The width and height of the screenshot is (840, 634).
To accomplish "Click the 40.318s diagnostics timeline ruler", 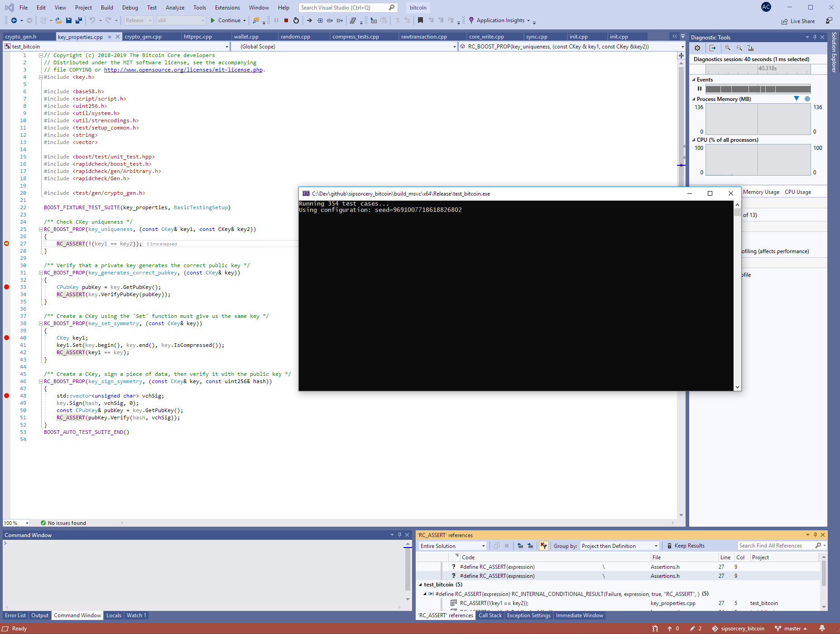I will pos(758,69).
